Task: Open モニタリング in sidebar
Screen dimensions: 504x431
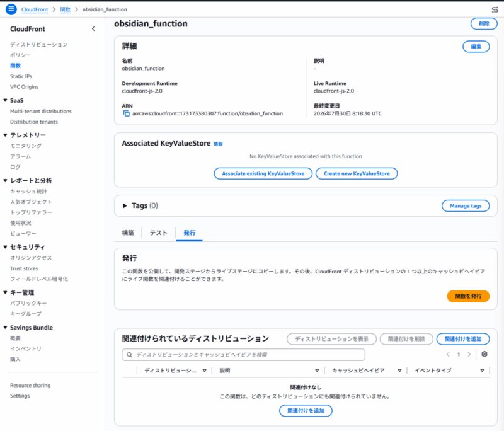Action: click(x=26, y=146)
